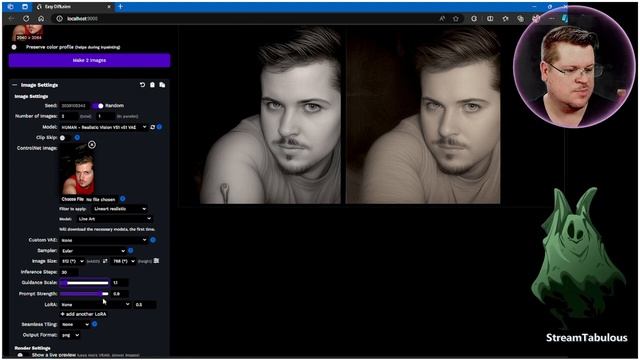Open the Custom VAE help icon
Screen dimensions: 640x360
point(153,240)
